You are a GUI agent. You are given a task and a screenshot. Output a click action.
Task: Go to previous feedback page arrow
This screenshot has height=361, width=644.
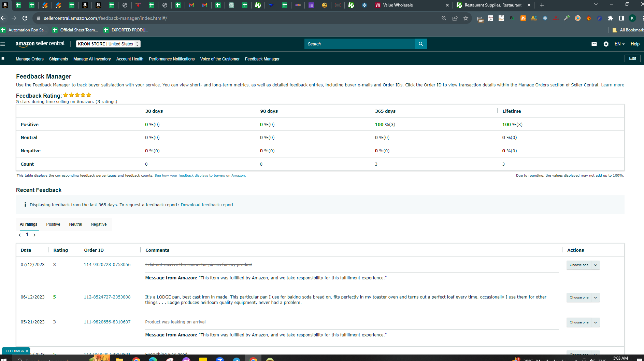coord(20,235)
